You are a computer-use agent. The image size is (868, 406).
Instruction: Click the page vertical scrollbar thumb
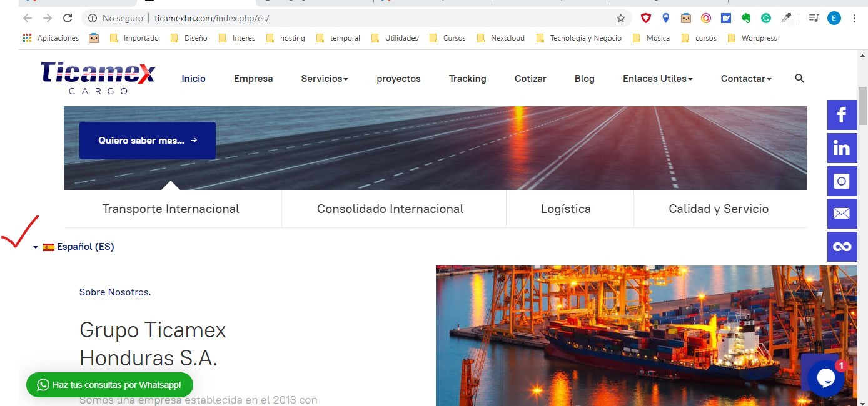tap(862, 106)
